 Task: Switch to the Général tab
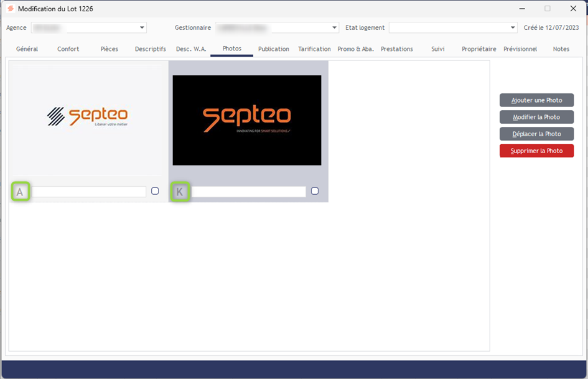[27, 49]
